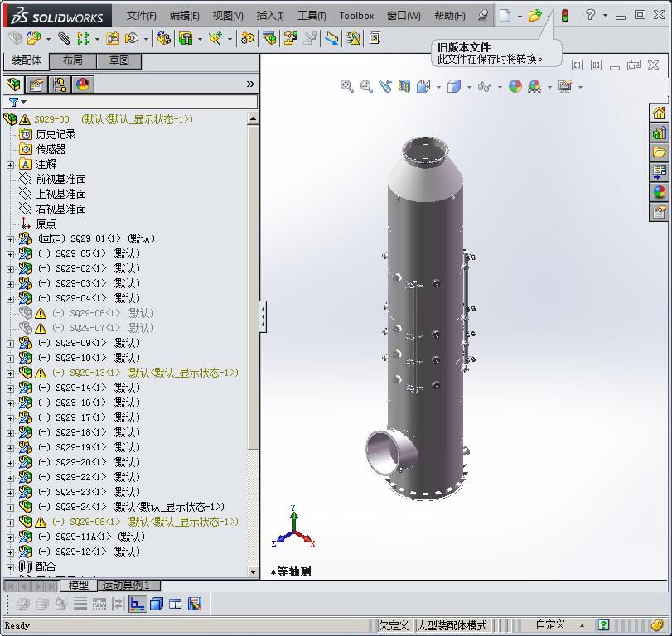Select the 模型 tab
The image size is (672, 636).
(79, 585)
